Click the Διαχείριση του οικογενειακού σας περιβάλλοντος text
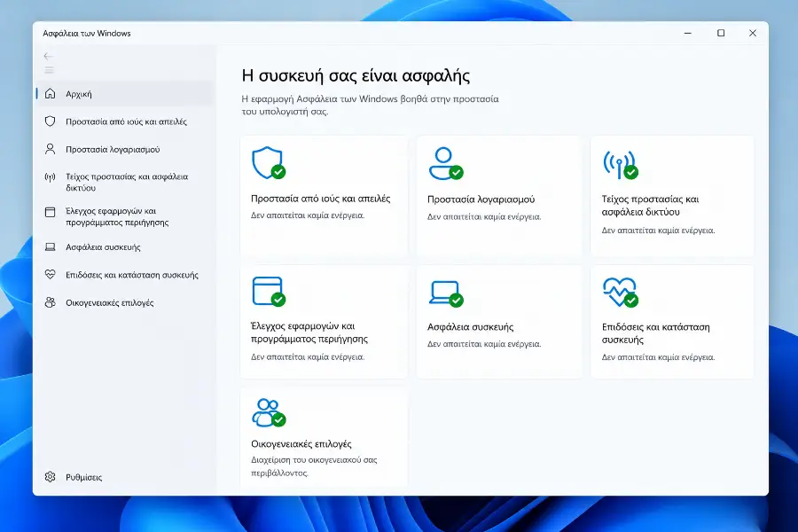 pyautogui.click(x=314, y=466)
